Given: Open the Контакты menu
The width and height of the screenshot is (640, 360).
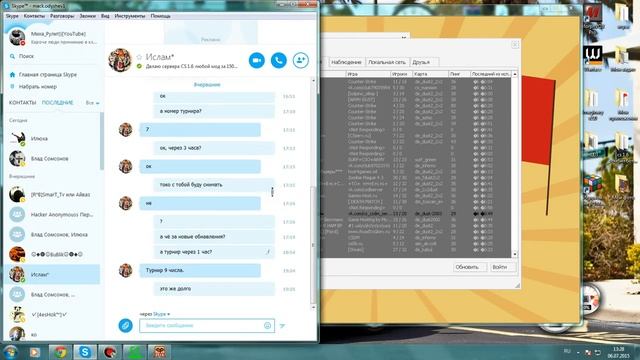Looking at the screenshot, I should 34,16.
